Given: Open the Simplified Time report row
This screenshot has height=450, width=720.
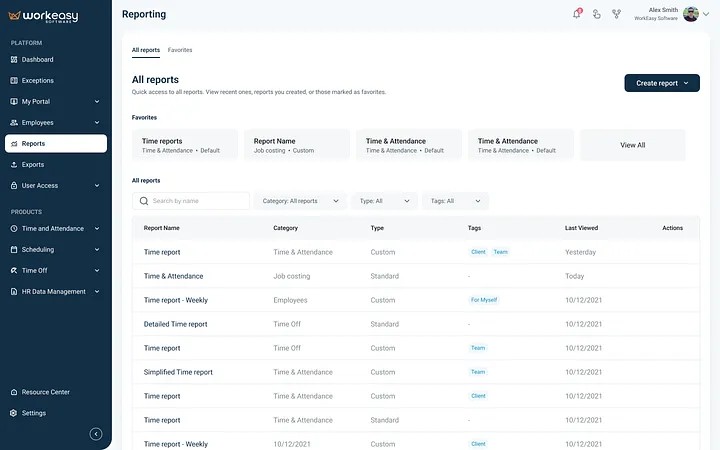Looking at the screenshot, I should [416, 372].
